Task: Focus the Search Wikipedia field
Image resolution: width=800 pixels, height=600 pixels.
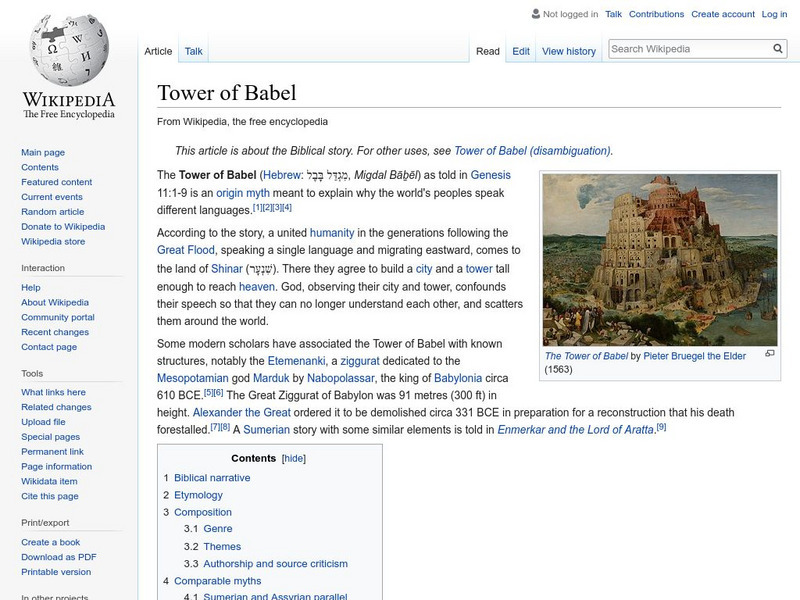Action: point(690,49)
